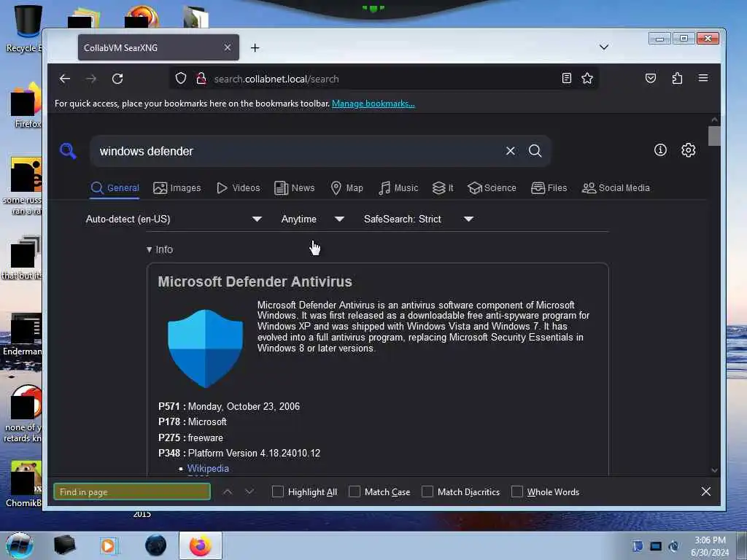747x560 pixels.
Task: Close the find bar
Action: (x=706, y=491)
